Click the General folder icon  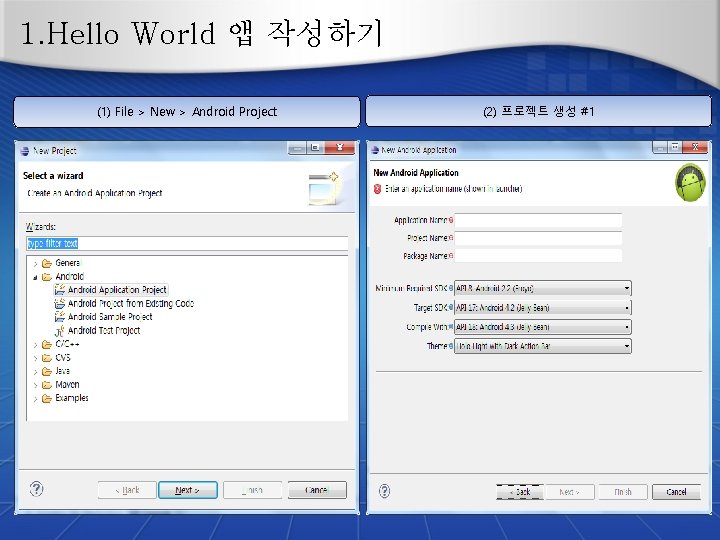click(x=46, y=263)
